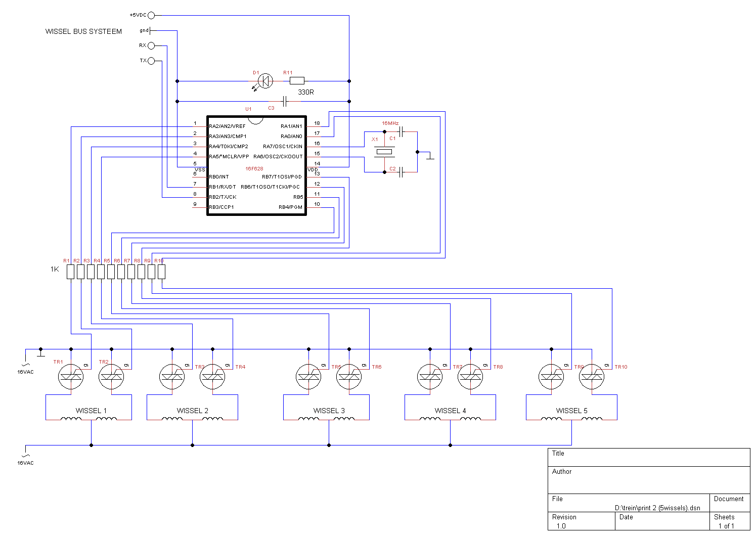Click the LED symbol D1
The image size is (756, 536).
click(265, 81)
